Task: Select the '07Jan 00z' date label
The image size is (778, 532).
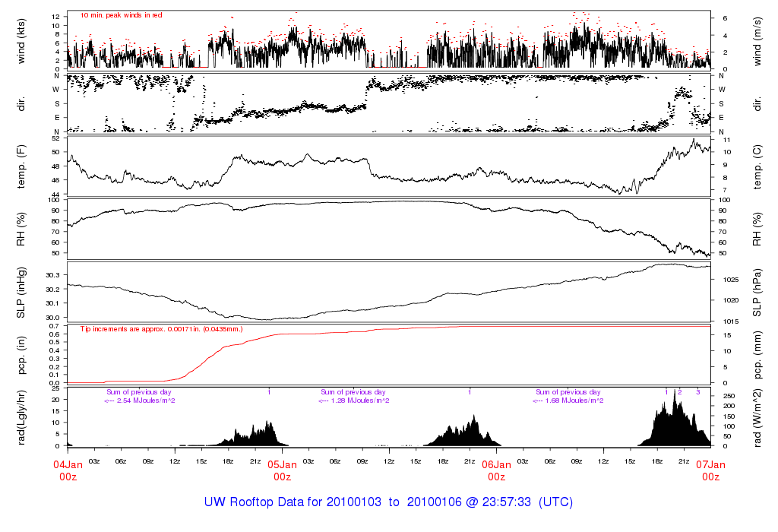Action: (710, 470)
